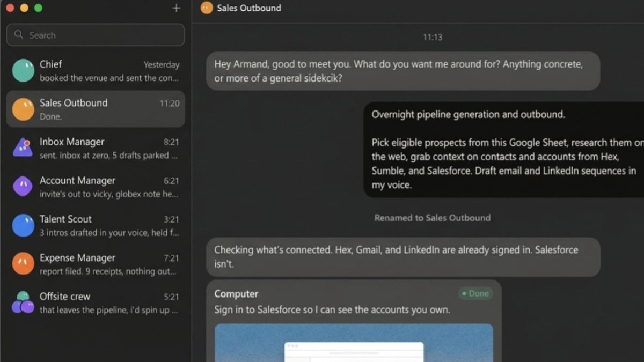This screenshot has width=644, height=362.
Task: Click the orange avatar in chat header
Action: [207, 8]
